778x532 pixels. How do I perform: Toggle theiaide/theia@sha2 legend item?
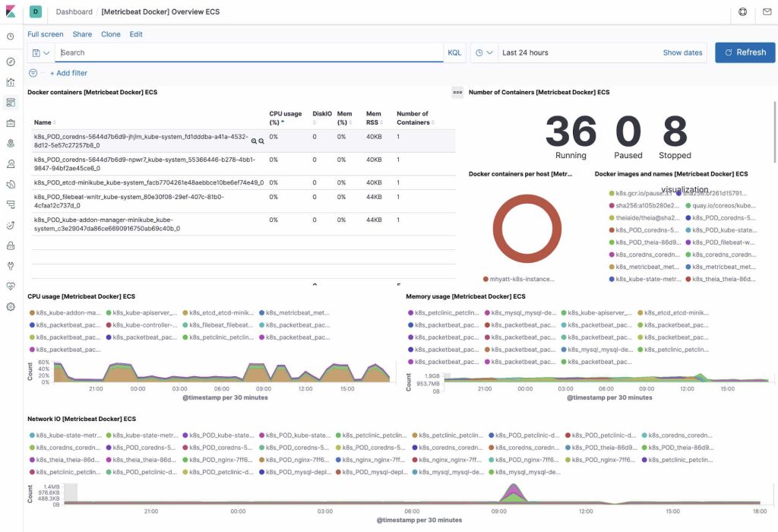(644, 218)
